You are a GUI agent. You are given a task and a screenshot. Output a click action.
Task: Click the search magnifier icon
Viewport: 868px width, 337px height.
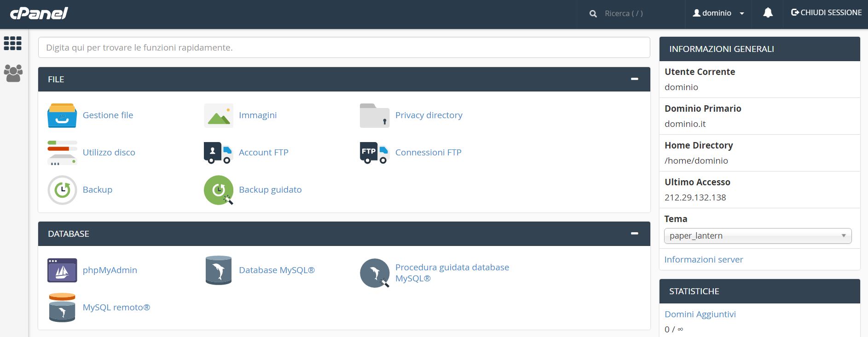click(593, 14)
